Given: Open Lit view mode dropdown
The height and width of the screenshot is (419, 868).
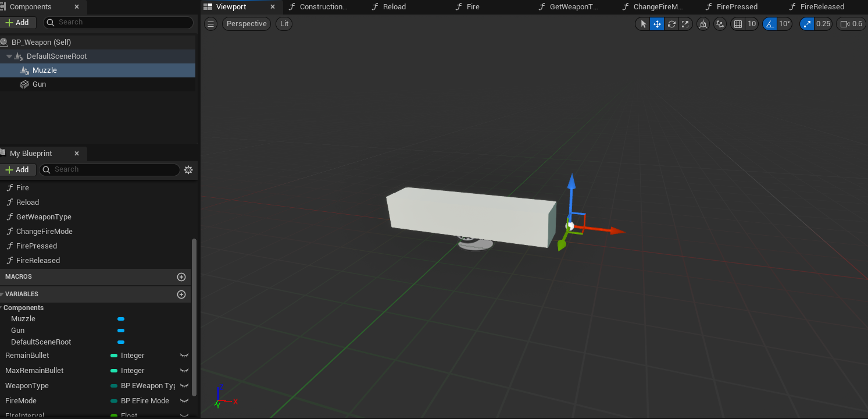Looking at the screenshot, I should point(284,24).
